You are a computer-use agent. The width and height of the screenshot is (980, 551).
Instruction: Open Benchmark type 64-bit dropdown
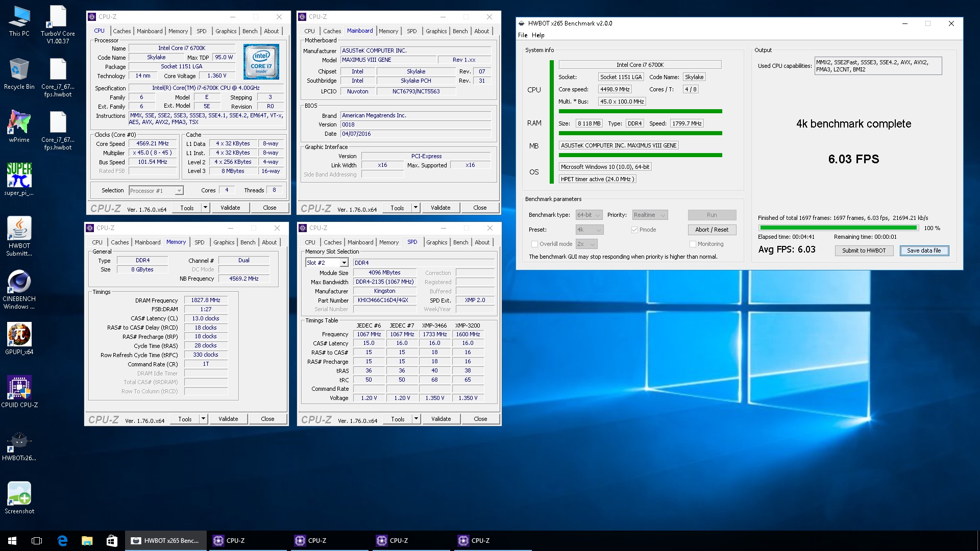tap(589, 215)
